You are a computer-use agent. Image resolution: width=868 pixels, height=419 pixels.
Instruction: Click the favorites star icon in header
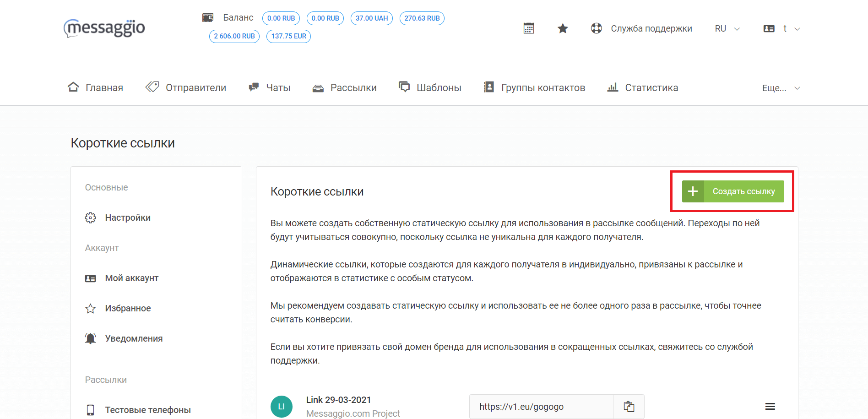563,28
